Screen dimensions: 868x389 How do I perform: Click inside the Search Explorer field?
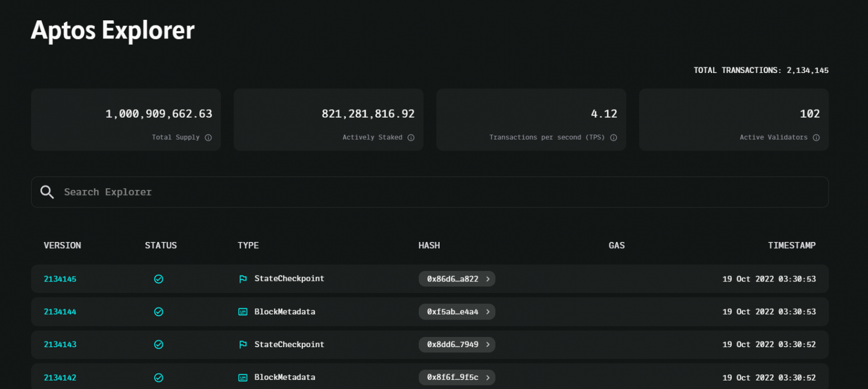[x=226, y=192]
